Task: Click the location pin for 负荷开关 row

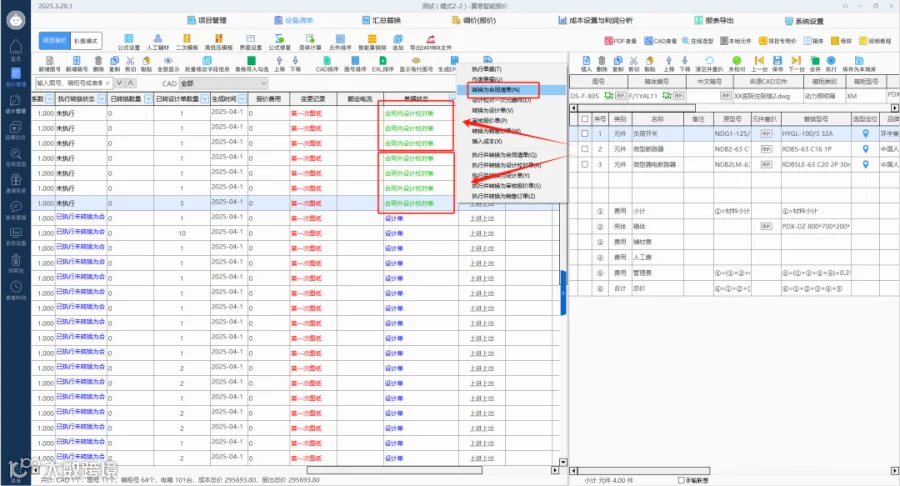Action: click(x=866, y=133)
